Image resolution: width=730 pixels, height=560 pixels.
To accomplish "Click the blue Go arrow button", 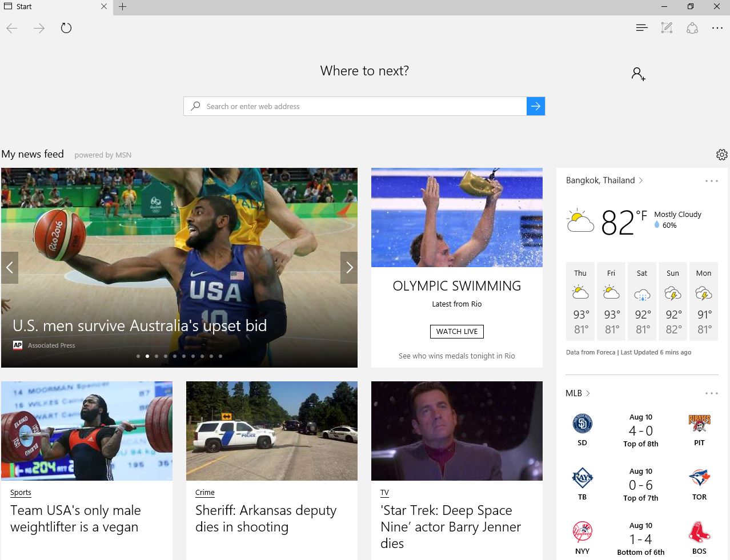I will 536,106.
